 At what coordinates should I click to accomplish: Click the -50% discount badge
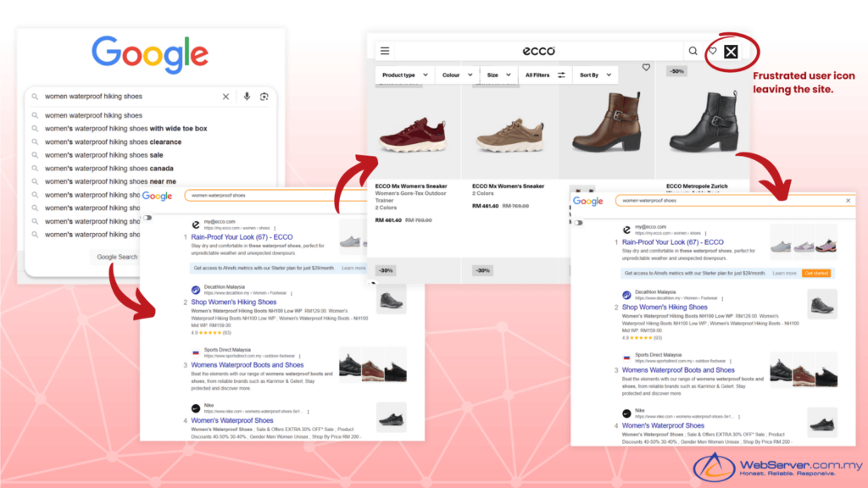pos(676,71)
